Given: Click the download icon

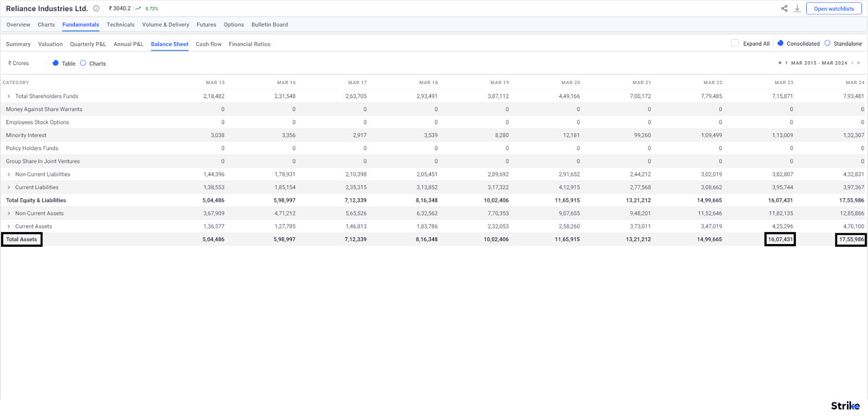Looking at the screenshot, I should [797, 8].
